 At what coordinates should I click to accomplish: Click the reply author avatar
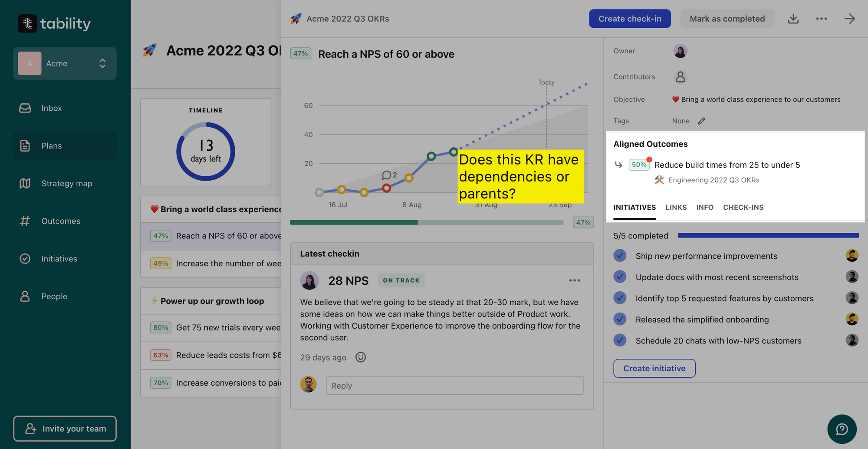pyautogui.click(x=309, y=384)
